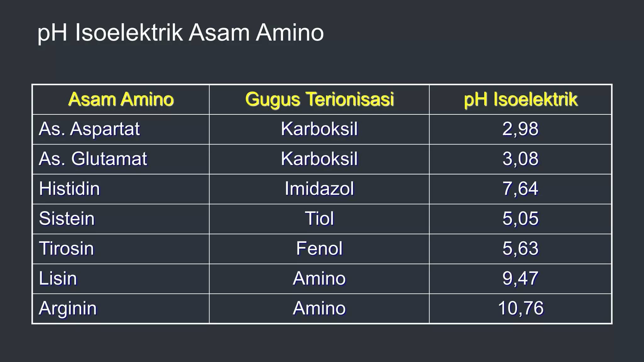Click the Lisin row label
Viewport: 644px width, 362px height.
pyautogui.click(x=58, y=278)
